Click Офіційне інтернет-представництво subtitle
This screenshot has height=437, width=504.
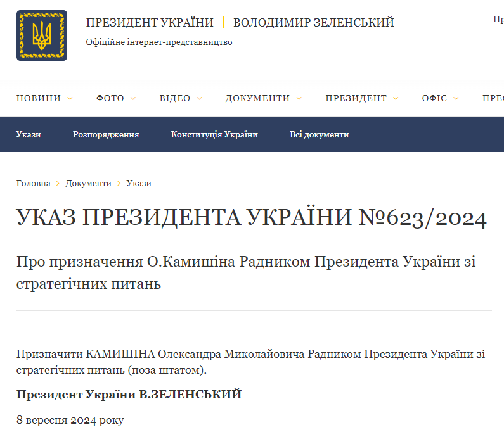click(x=159, y=42)
